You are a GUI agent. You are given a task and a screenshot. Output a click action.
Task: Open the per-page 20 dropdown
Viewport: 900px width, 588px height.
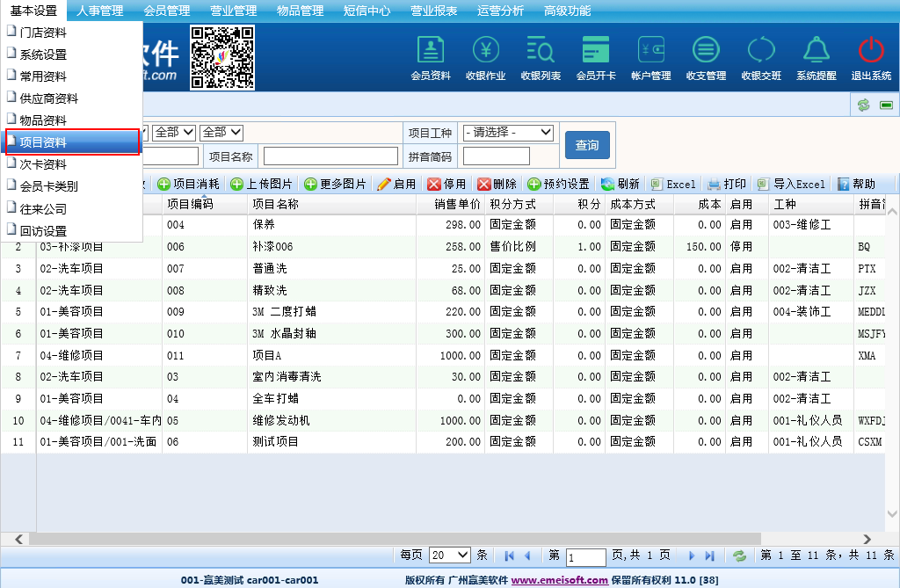tap(449, 555)
